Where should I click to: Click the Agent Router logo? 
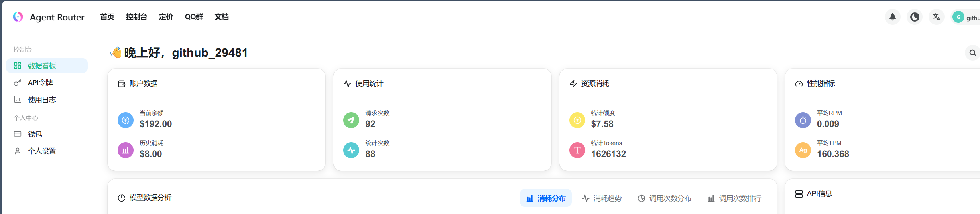point(18,17)
